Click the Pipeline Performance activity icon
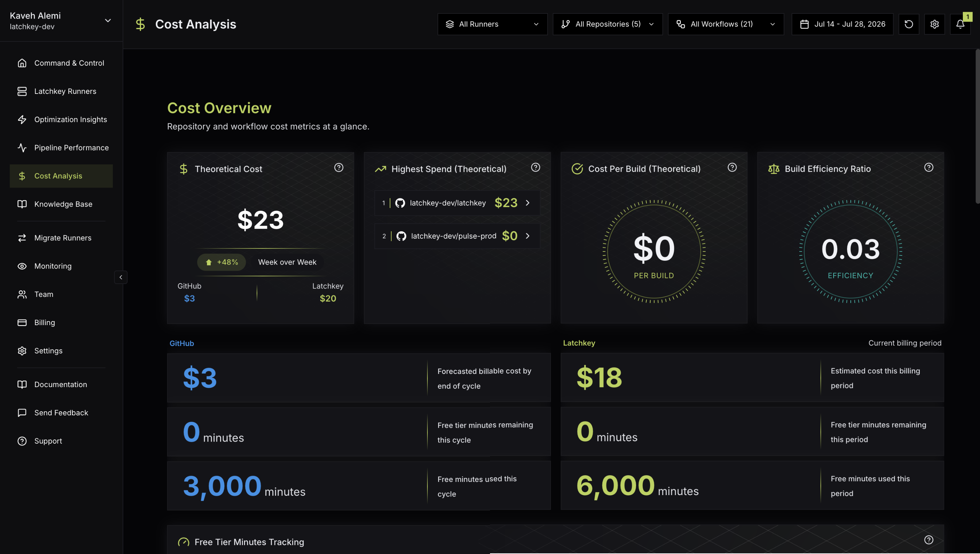Viewport: 980px width, 554px height. pyautogui.click(x=22, y=148)
